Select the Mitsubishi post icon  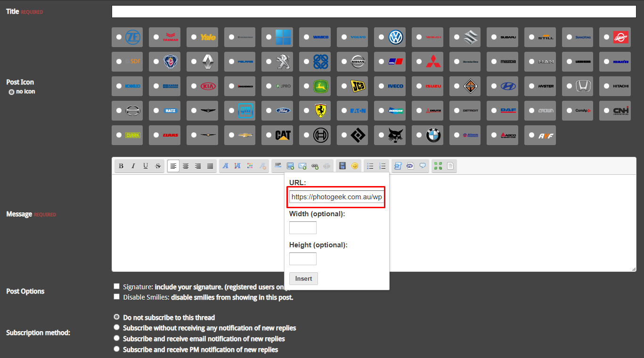419,62
